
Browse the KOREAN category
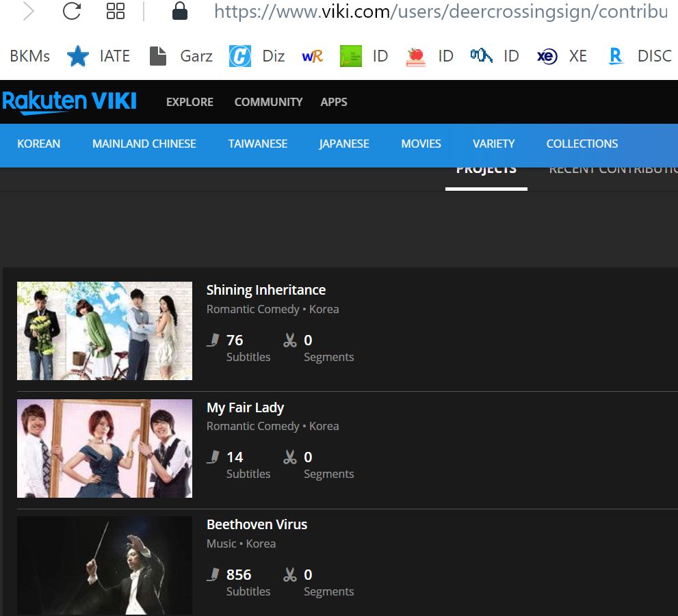click(x=38, y=144)
